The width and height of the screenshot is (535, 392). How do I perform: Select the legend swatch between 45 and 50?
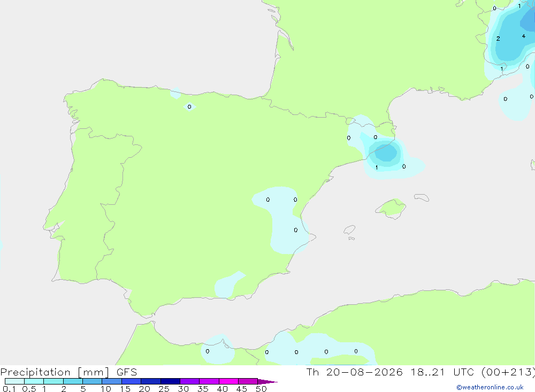248,381
